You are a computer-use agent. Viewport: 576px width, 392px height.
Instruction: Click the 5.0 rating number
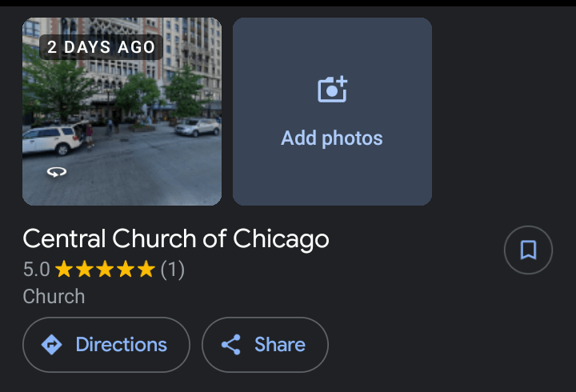pos(36,270)
